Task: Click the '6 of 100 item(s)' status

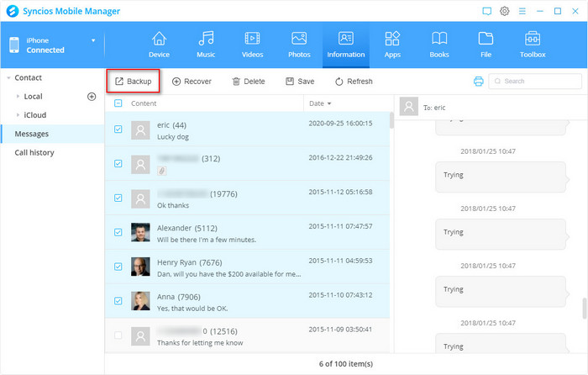Action: coord(346,364)
